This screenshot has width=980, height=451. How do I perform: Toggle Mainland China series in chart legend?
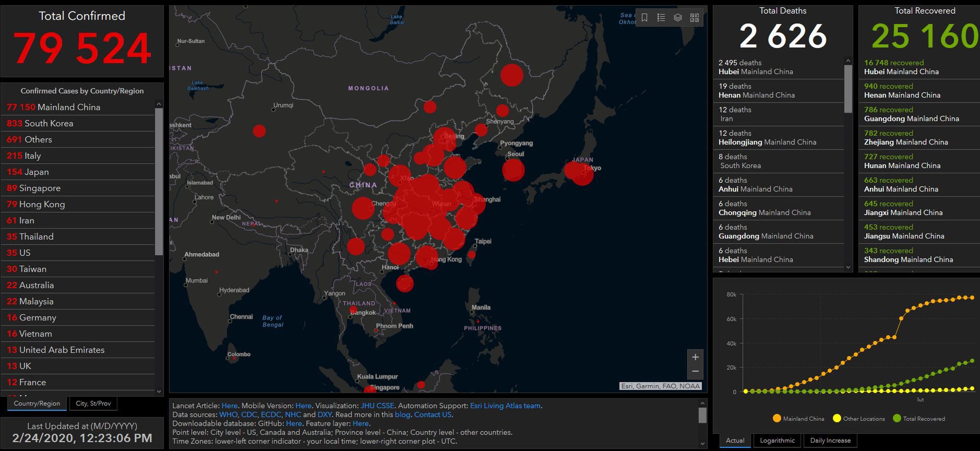click(798, 419)
